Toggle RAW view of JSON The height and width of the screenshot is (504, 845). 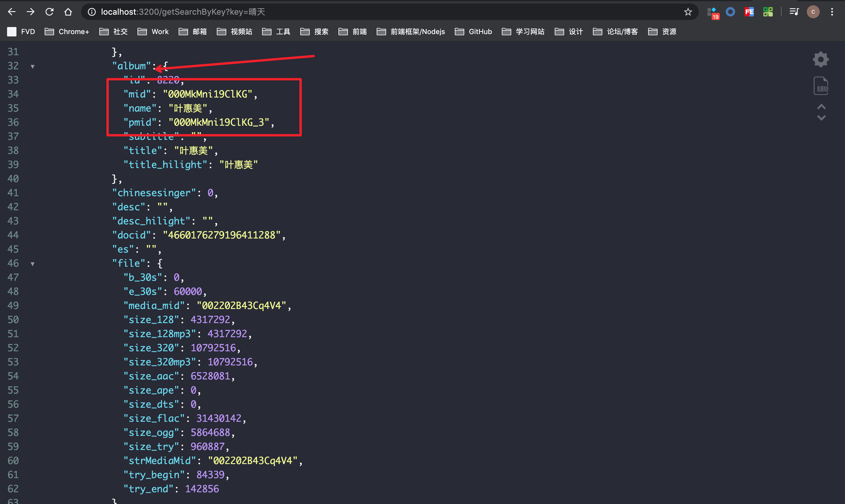click(x=821, y=86)
